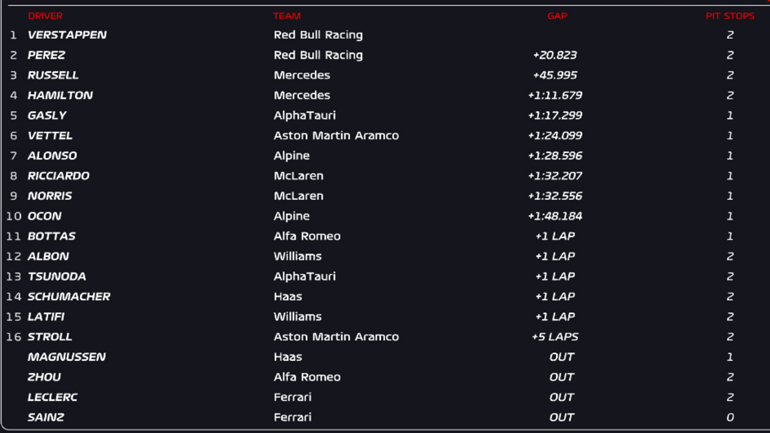Sort by the GAP column header

tap(557, 16)
